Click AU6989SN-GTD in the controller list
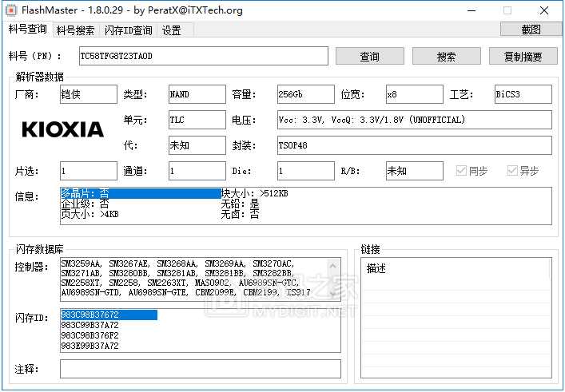This screenshot has width=565, height=392. (90, 292)
